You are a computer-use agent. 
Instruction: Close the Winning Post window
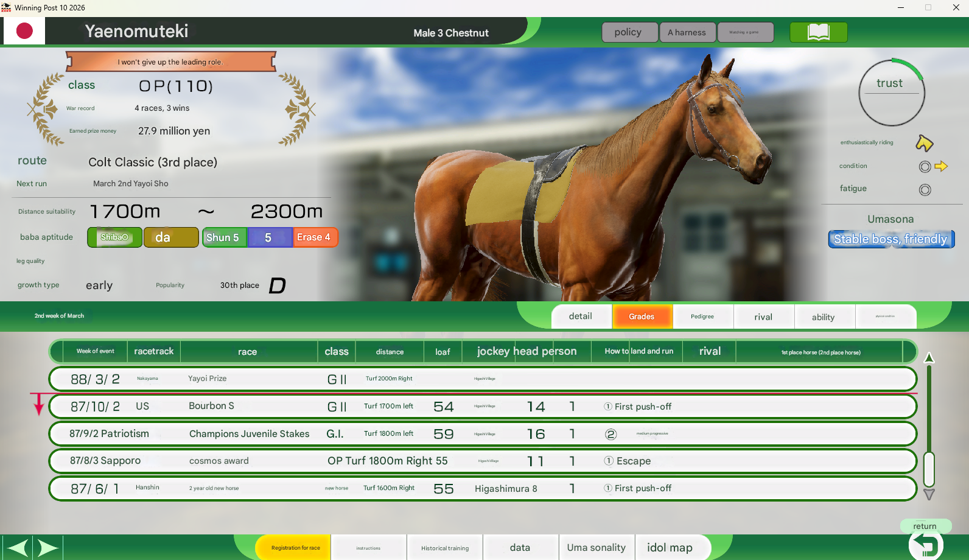[956, 8]
